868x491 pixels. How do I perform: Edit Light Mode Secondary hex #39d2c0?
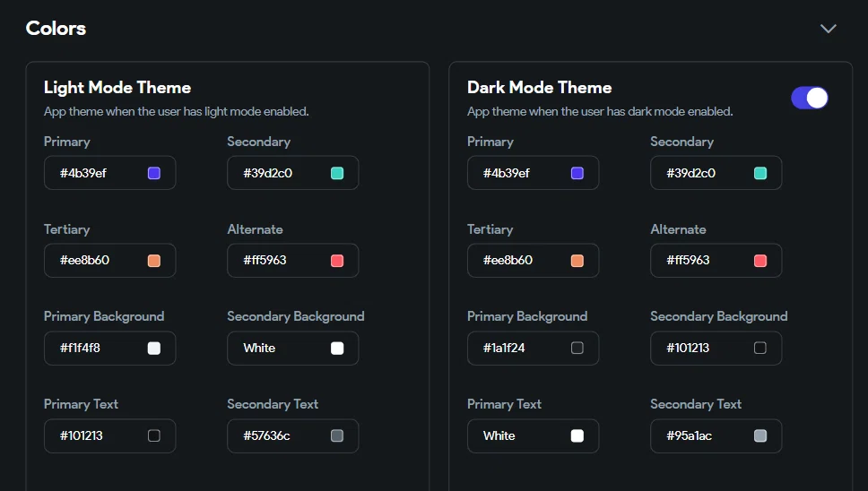coord(293,173)
